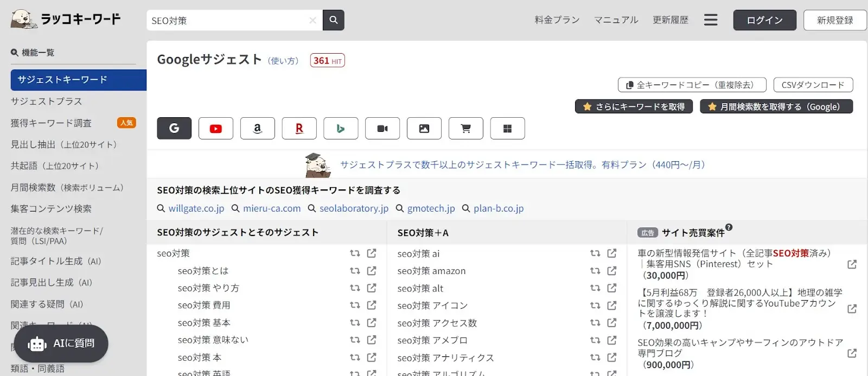Re-search suggestions for seo対策 alt
Viewport: 868px width, 376px height.
click(x=595, y=288)
